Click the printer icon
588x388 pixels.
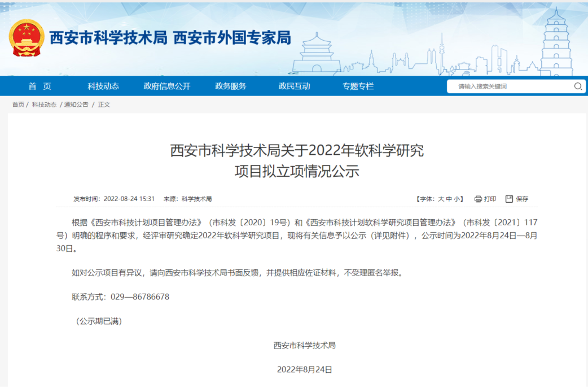pyautogui.click(x=478, y=199)
